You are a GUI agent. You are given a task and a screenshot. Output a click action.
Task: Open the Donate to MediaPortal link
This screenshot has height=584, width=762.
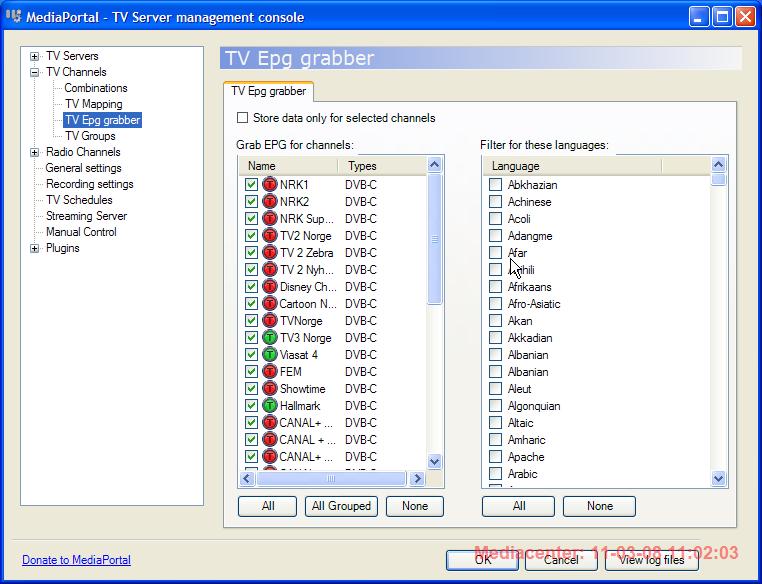coord(76,560)
